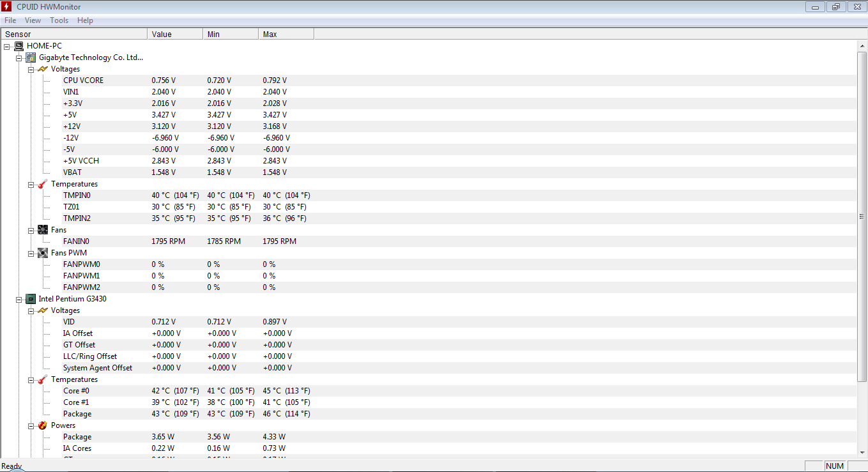Collapse the Intel Pentium G3430 node
The image size is (868, 472).
[x=19, y=299]
